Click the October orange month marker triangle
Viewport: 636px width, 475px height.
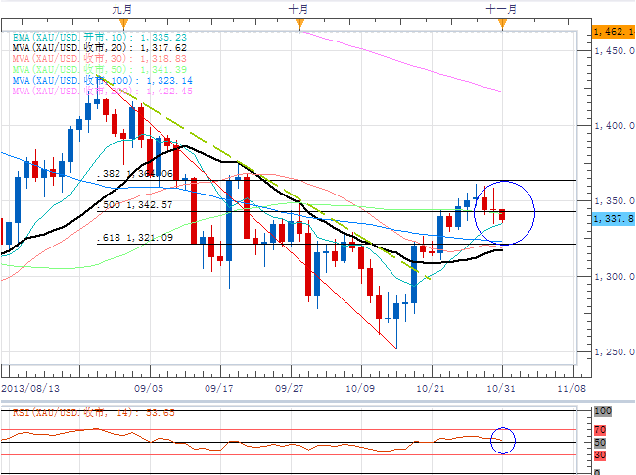point(300,24)
